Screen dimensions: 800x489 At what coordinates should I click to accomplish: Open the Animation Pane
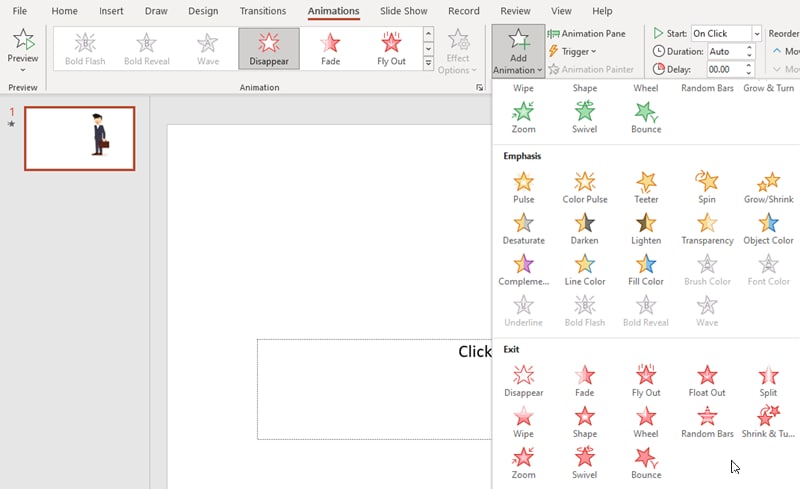click(586, 33)
